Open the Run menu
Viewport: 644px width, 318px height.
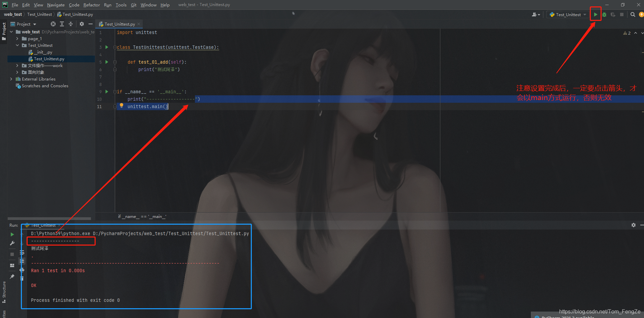(108, 5)
